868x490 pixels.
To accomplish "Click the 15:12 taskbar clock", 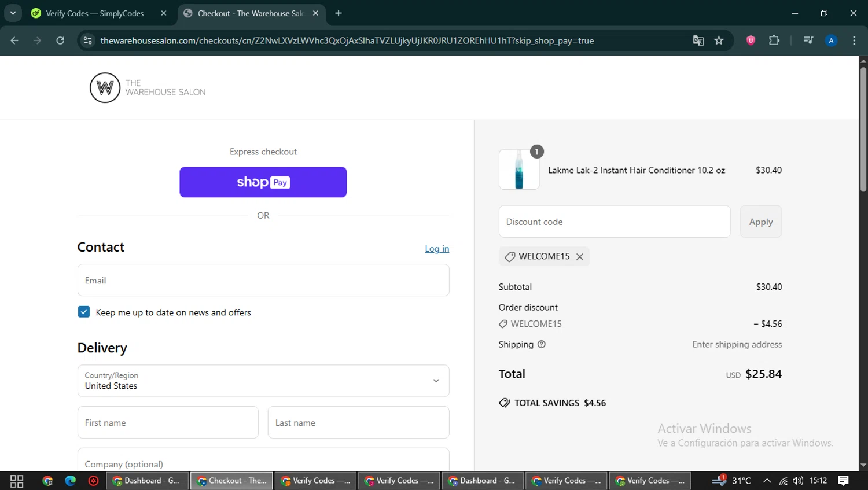I will (x=818, y=481).
